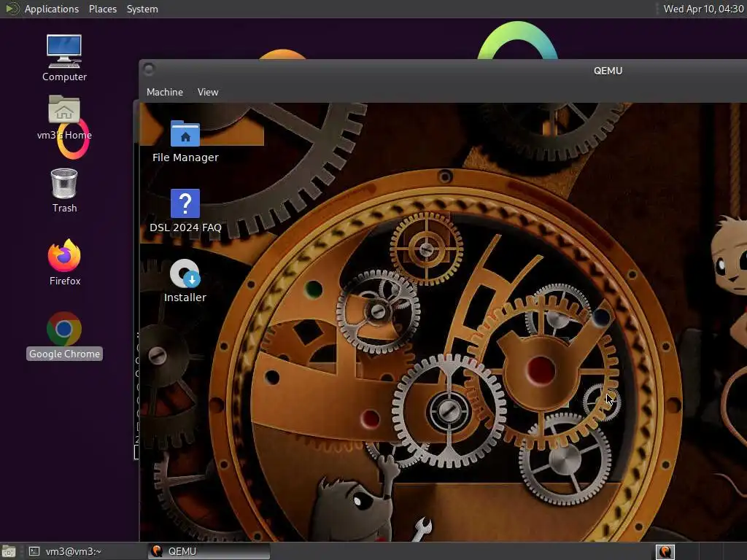Screen dimensions: 747x560
Task: Launch Google Chrome from the desktop
Action: [64, 335]
